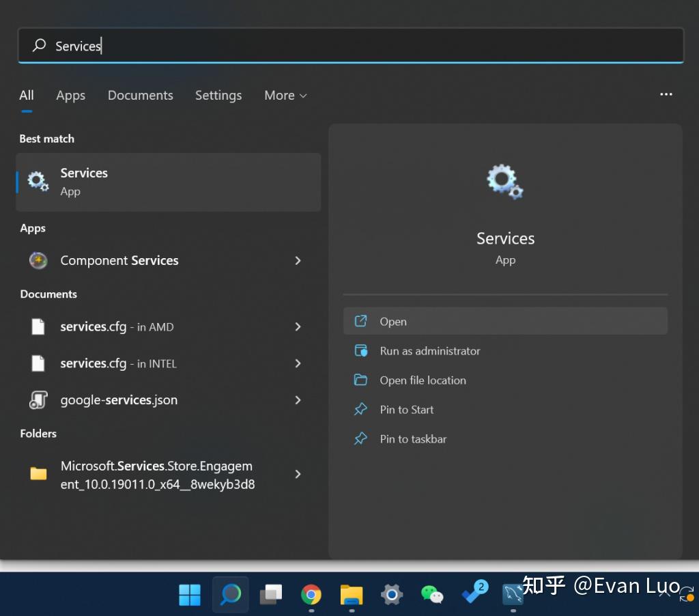Click the search text field containing Services
This screenshot has width=699, height=616.
[349, 46]
